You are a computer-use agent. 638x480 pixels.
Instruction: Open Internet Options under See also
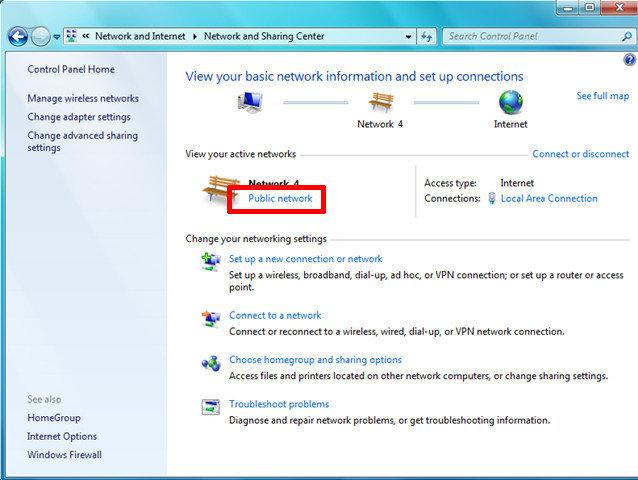click(62, 436)
